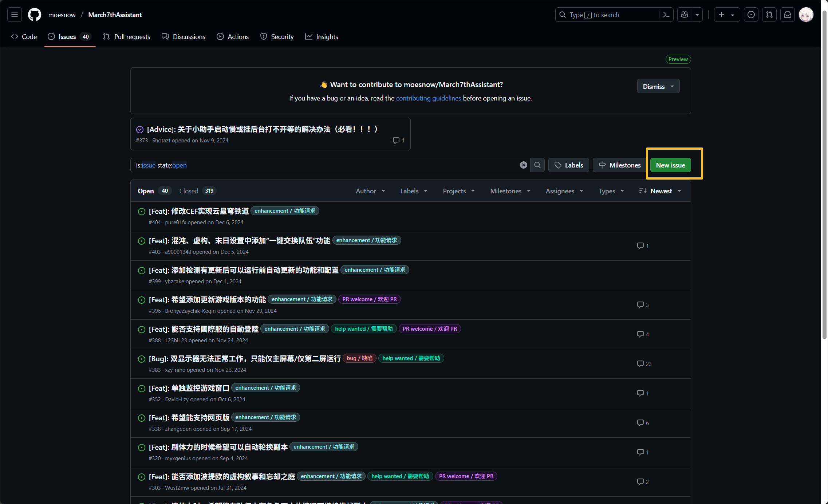Clear the issue search filter with the x icon
Screen dimensions: 828x504
[x=524, y=165]
